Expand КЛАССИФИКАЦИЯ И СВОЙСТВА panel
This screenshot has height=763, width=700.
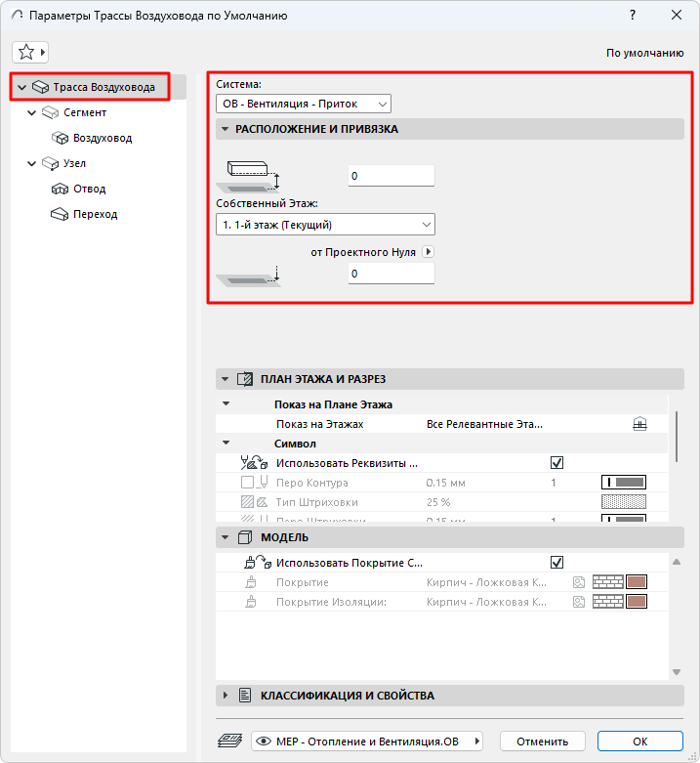click(x=226, y=696)
